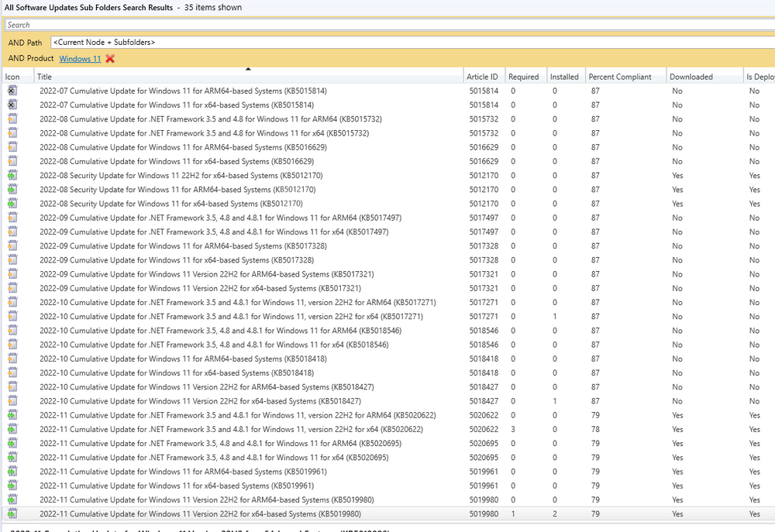Image resolution: width=775 pixels, height=532 pixels.
Task: Click the icon of 2022-10 .NET ARM64 KB5018546
Action: click(12, 331)
